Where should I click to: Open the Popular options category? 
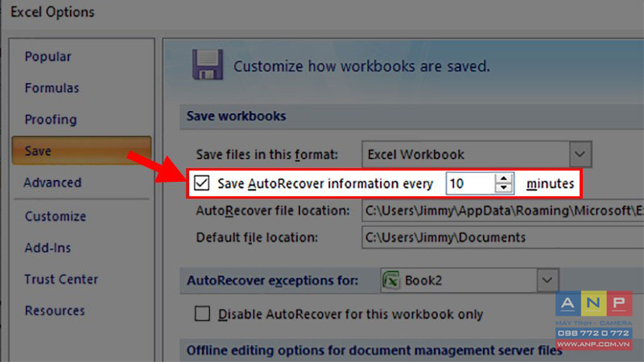coord(47,56)
